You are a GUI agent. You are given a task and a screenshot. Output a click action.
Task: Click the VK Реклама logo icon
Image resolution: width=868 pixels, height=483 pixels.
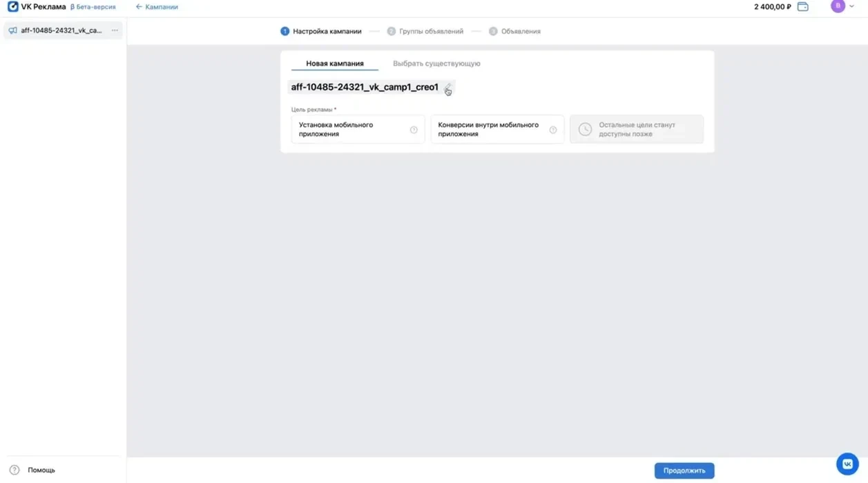(x=12, y=6)
